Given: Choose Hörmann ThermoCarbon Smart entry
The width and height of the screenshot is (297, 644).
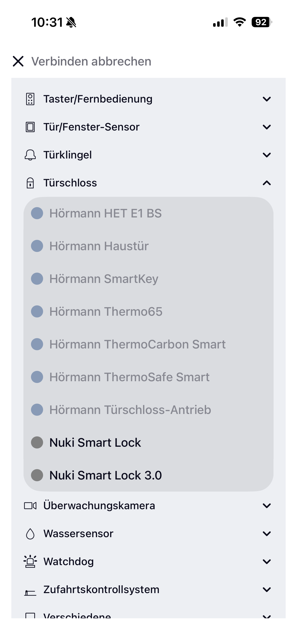Looking at the screenshot, I should [137, 344].
